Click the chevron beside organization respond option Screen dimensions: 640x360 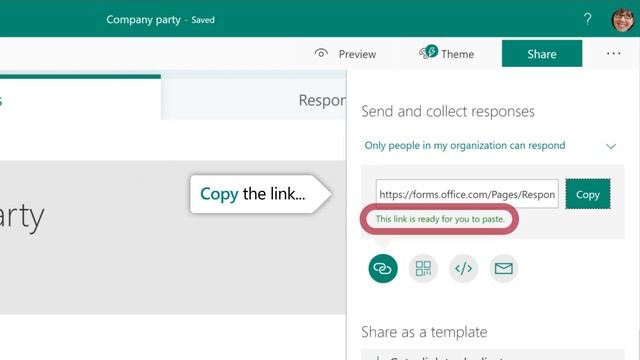click(x=611, y=146)
